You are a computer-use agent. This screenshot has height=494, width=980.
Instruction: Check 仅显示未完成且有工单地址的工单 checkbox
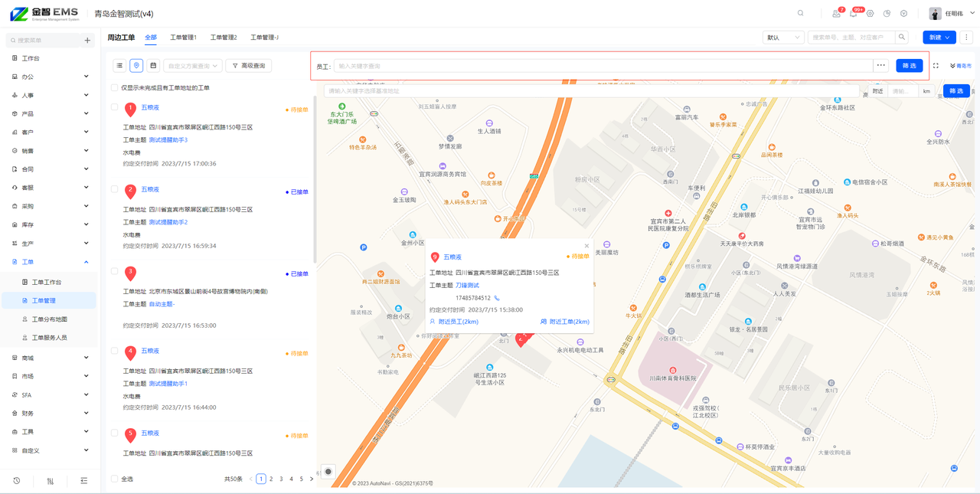pyautogui.click(x=115, y=88)
